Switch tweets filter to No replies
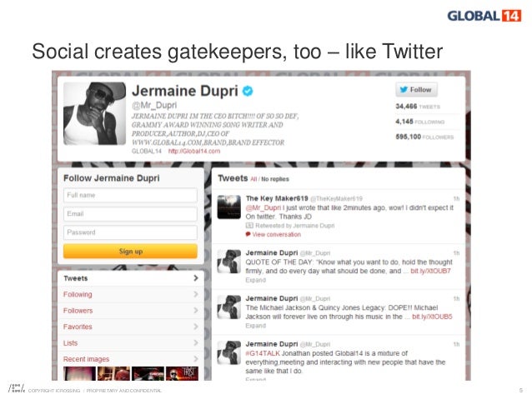The image size is (532, 399). pyautogui.click(x=275, y=179)
